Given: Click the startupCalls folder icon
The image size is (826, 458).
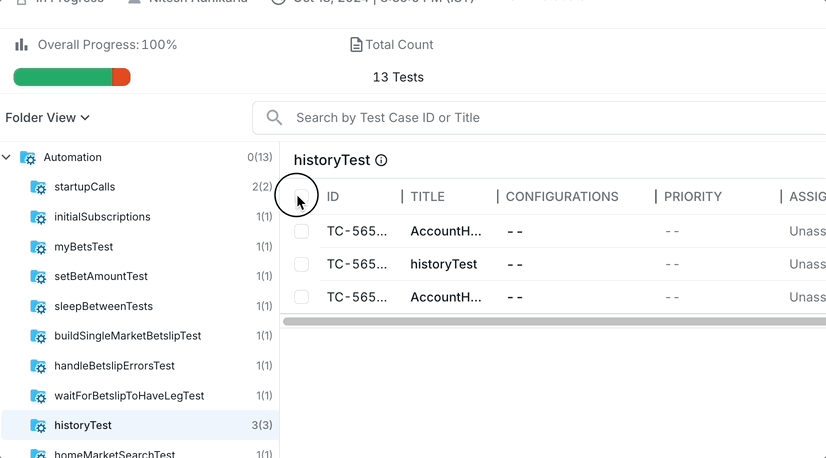Looking at the screenshot, I should tap(39, 187).
